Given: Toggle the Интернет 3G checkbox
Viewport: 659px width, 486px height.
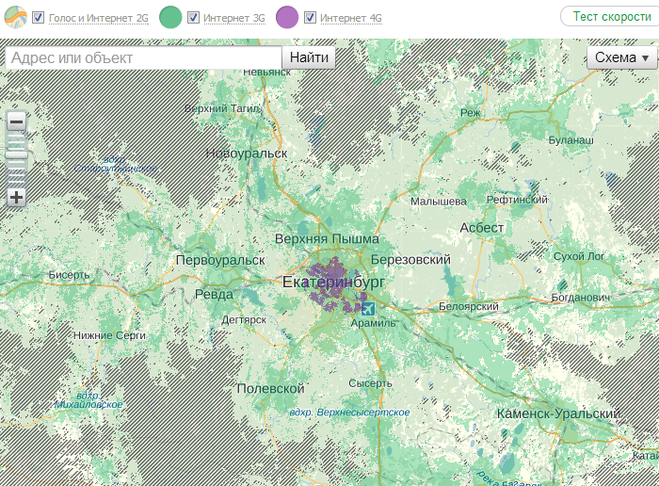Looking at the screenshot, I should [193, 17].
